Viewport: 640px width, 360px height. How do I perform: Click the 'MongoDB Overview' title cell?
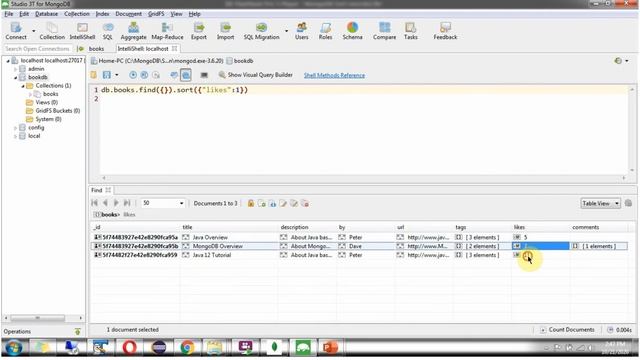(x=218, y=246)
